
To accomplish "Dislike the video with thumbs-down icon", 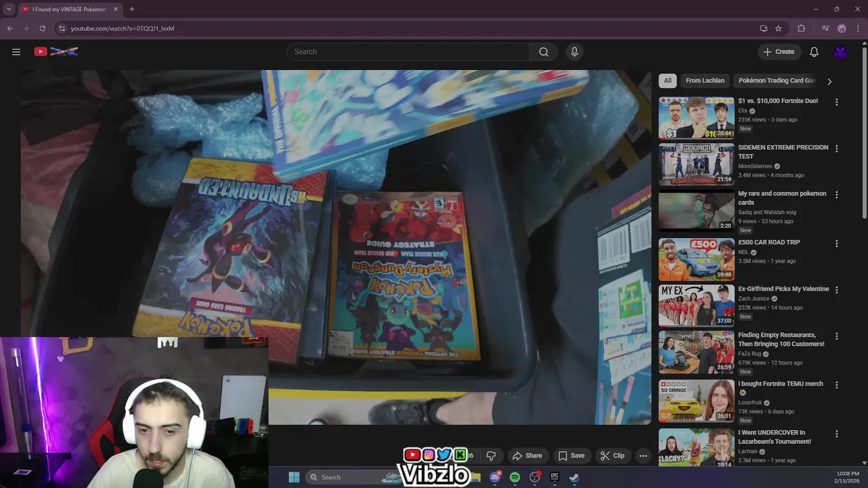I will pos(491,455).
